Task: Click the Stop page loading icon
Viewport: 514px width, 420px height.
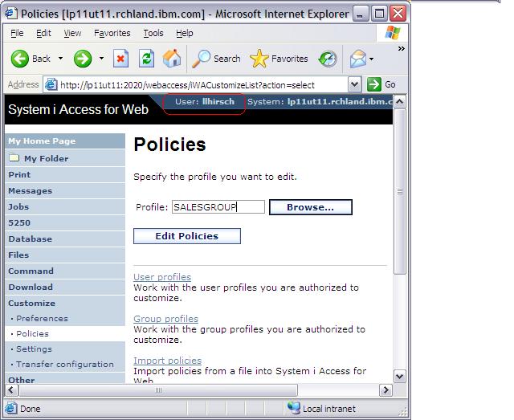Action: 120,59
